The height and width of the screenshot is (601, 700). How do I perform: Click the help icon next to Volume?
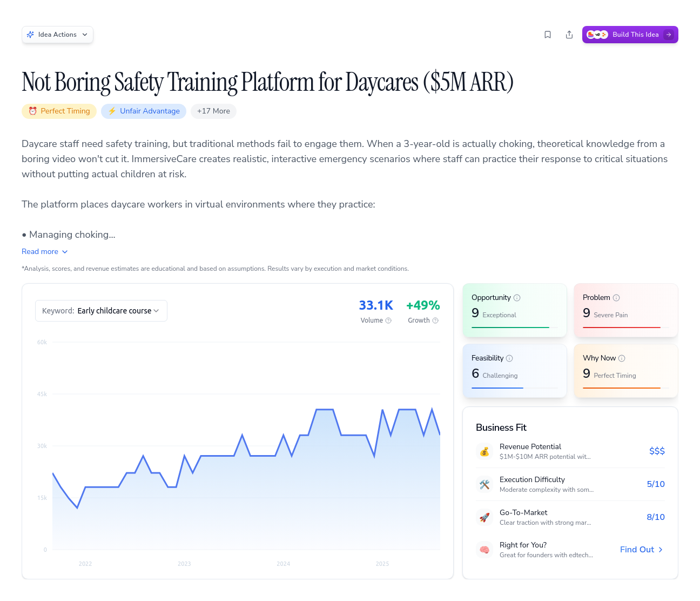pos(388,320)
